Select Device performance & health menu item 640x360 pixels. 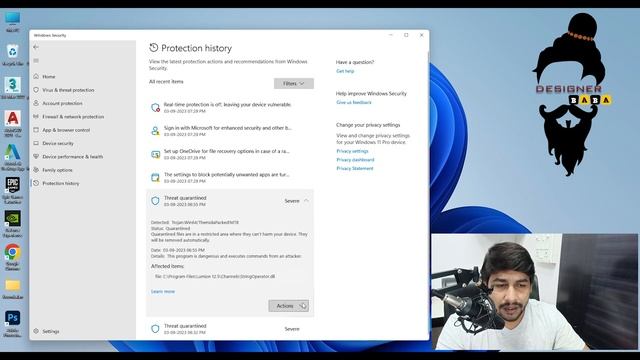pos(73,157)
